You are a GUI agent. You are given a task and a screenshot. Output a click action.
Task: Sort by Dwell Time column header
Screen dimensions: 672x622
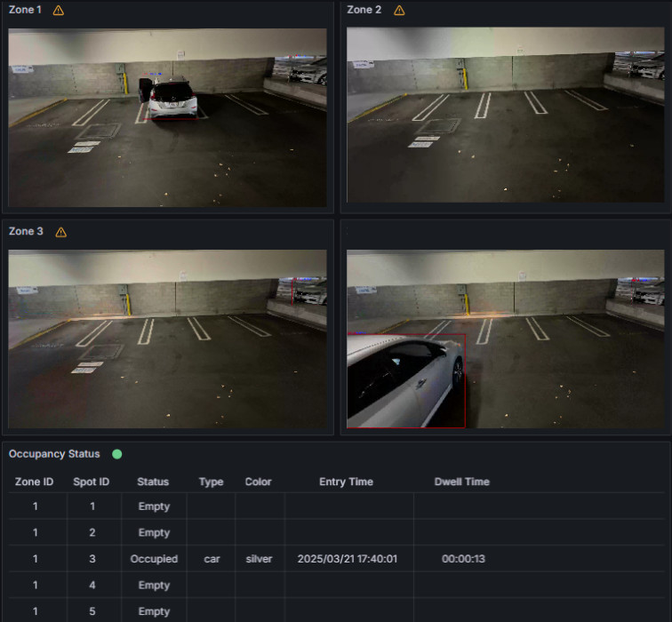tap(461, 482)
